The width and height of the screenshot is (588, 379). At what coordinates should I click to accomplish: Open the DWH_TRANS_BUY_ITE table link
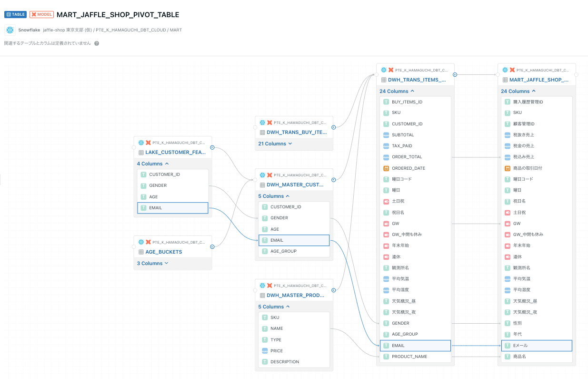tap(297, 133)
